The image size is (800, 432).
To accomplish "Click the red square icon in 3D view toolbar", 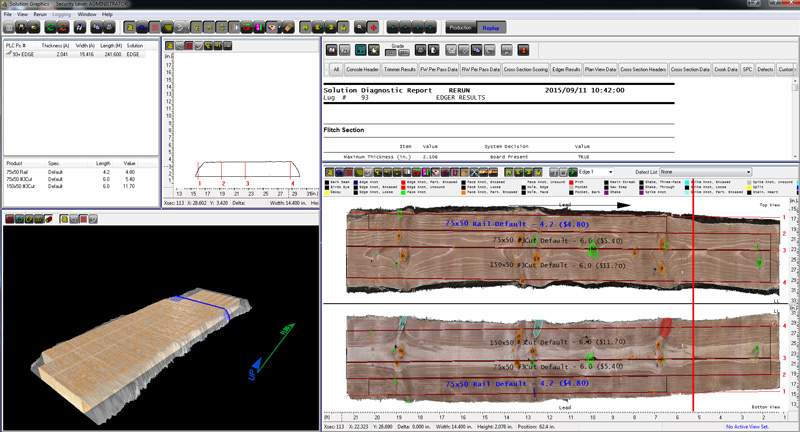I will click(x=84, y=219).
